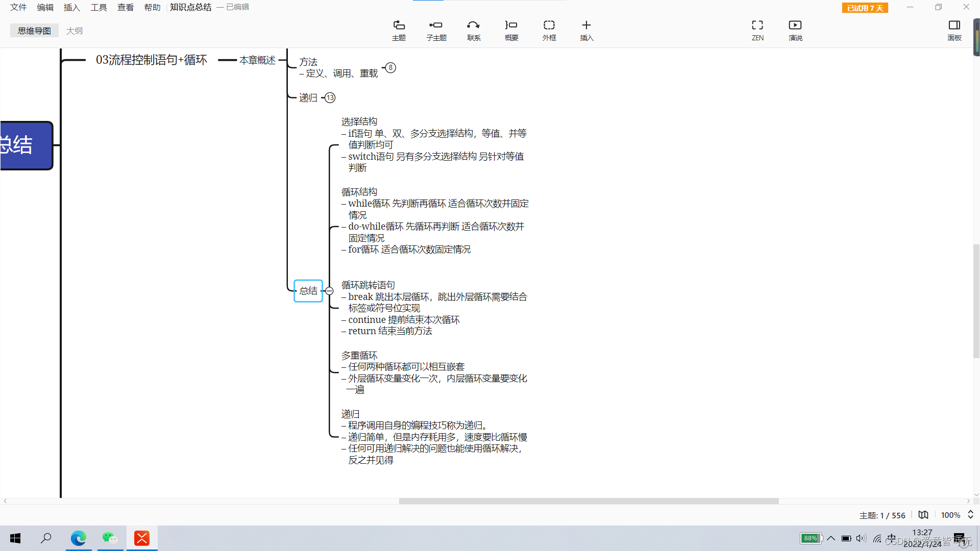Select the blue central topic ending in 总结
This screenshot has height=551, width=980.
coord(27,145)
